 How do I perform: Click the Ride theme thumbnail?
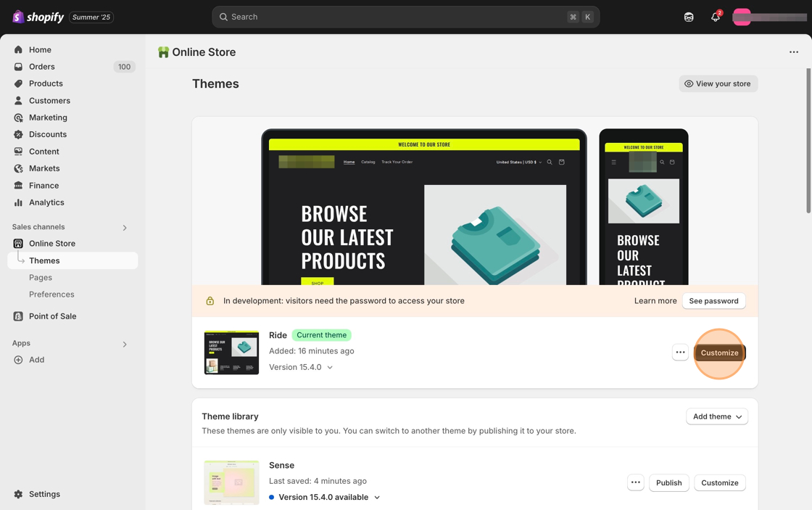tap(231, 353)
